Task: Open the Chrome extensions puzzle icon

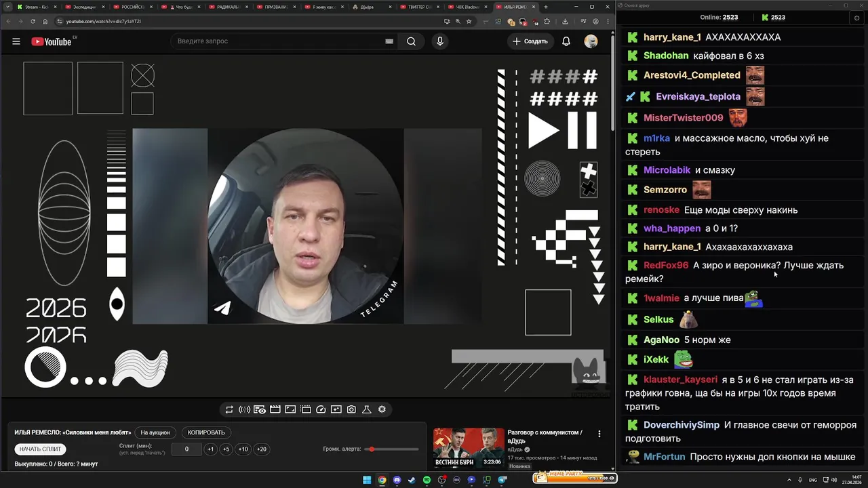Action: click(x=547, y=21)
